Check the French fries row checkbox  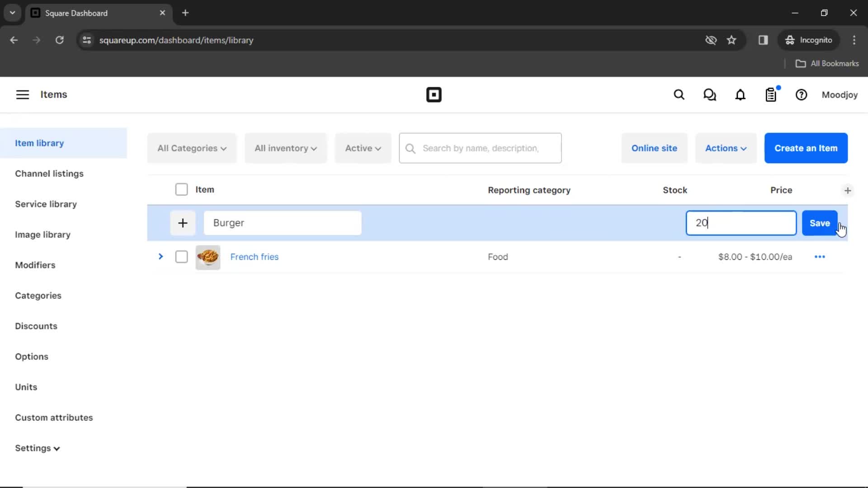click(x=181, y=257)
